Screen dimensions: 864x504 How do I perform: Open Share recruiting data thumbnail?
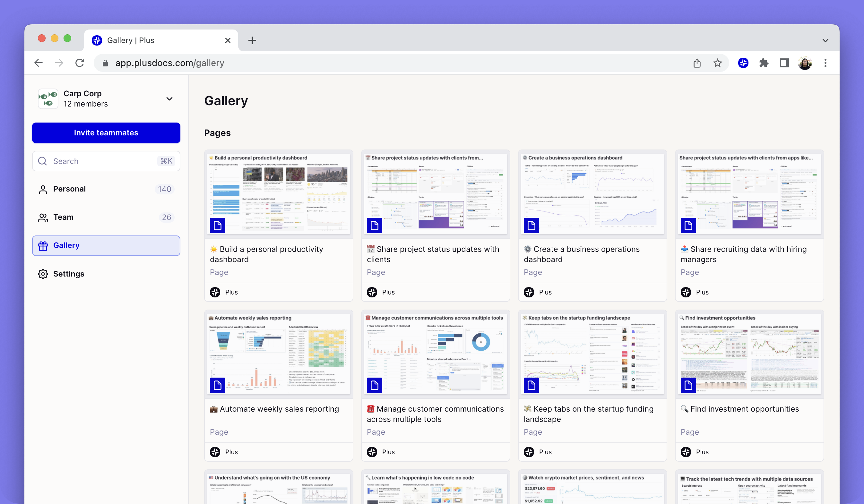[x=749, y=194]
